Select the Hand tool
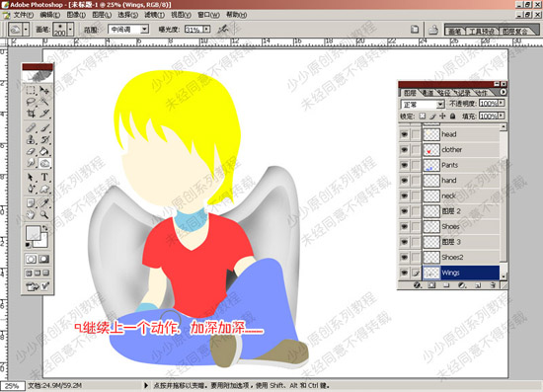Image resolution: width=543 pixels, height=392 pixels. [x=31, y=214]
